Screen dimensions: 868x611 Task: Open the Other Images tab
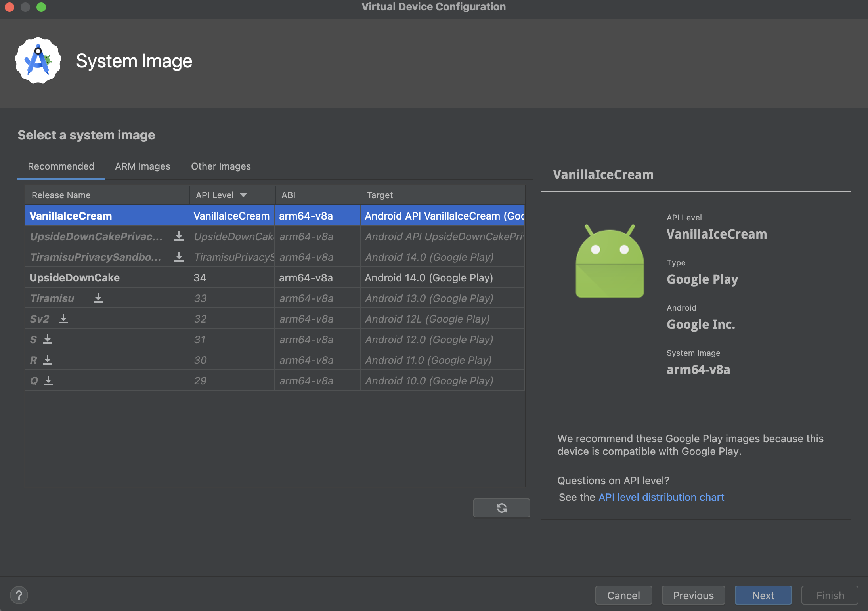coord(221,166)
